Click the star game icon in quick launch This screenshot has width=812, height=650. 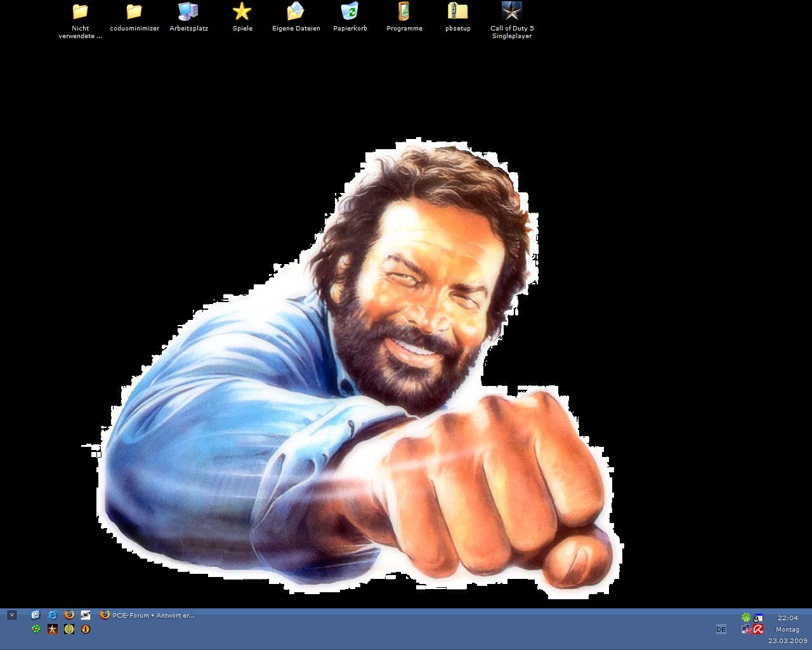(x=53, y=629)
